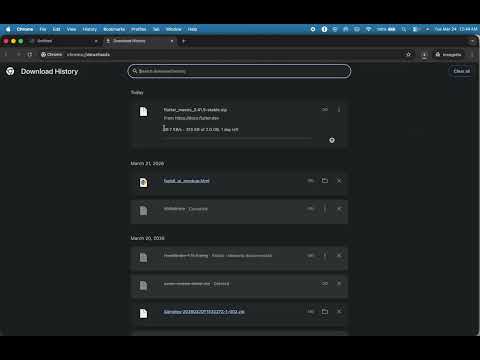Click the Clear all button

click(461, 71)
